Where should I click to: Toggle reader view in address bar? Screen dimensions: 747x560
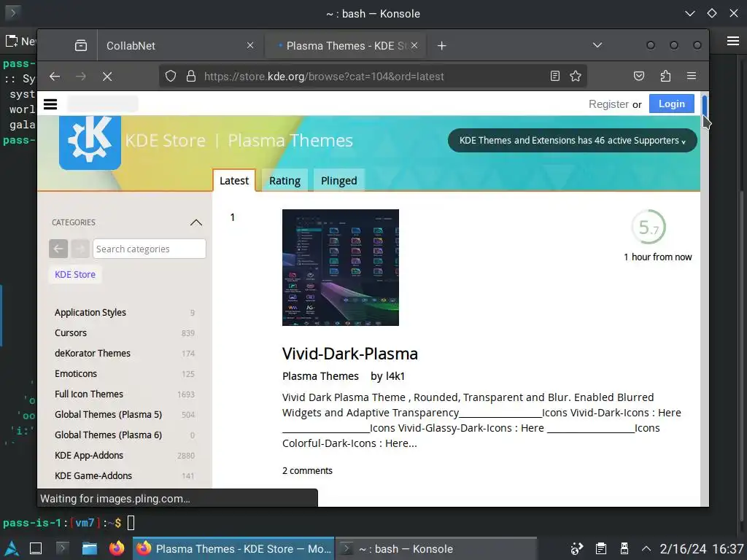pyautogui.click(x=555, y=76)
